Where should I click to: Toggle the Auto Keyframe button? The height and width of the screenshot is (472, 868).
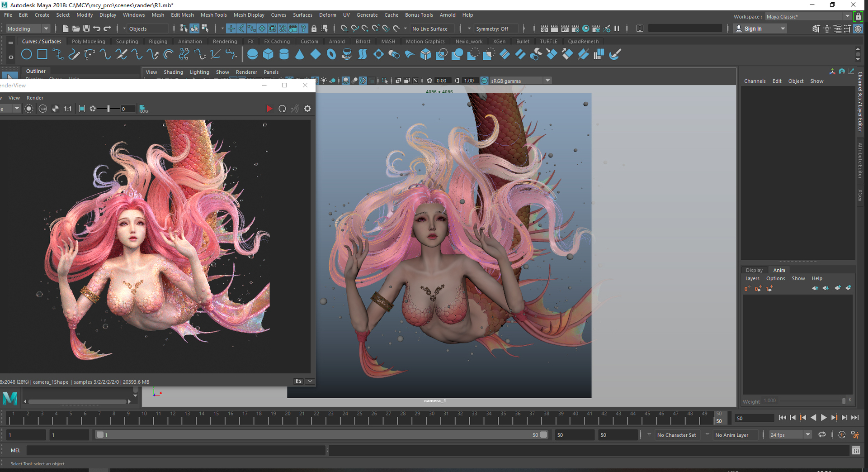click(x=841, y=435)
